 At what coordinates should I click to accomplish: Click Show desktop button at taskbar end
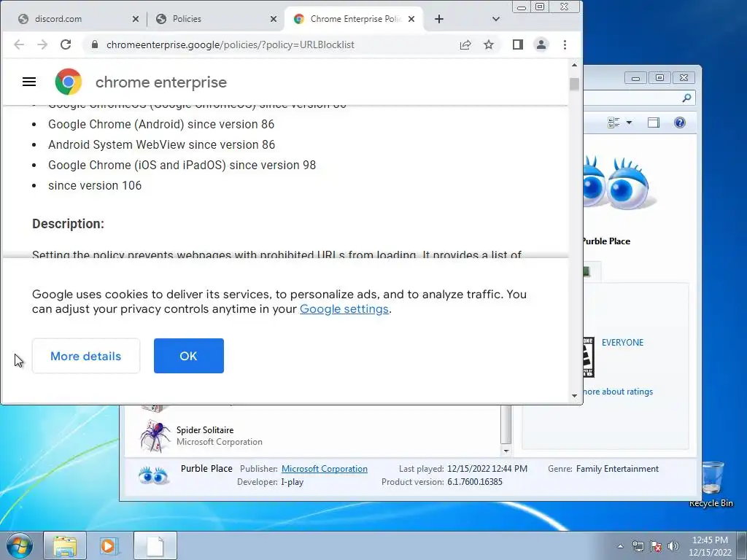pyautogui.click(x=742, y=545)
